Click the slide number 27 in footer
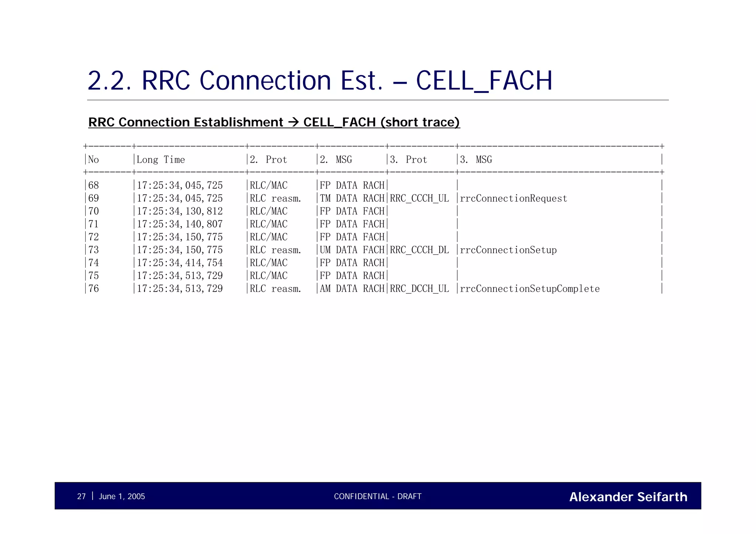Viewport: 756px width, 534px height. point(81,496)
